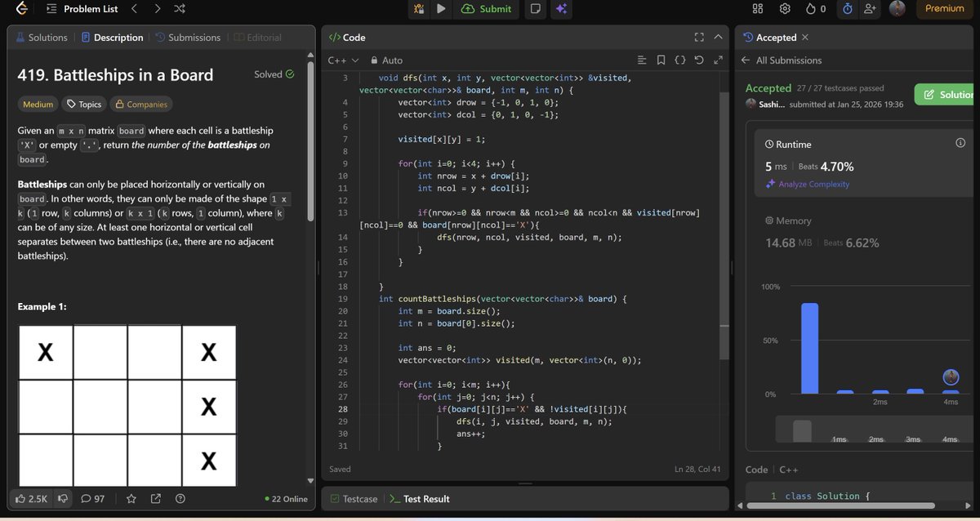Viewport: 980px width, 521px height.
Task: Open the notes icon beside Submit
Action: (x=535, y=9)
